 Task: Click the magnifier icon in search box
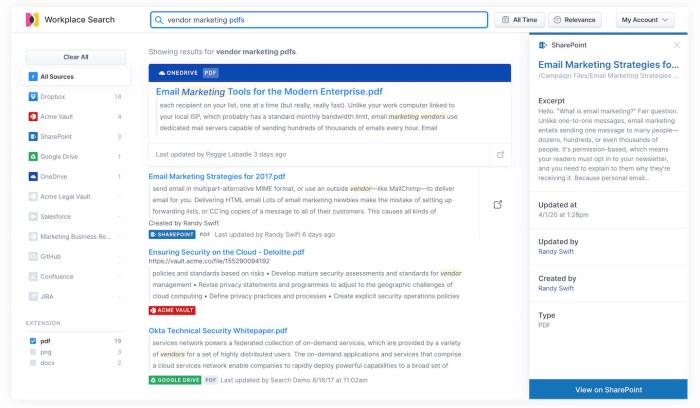[158, 20]
